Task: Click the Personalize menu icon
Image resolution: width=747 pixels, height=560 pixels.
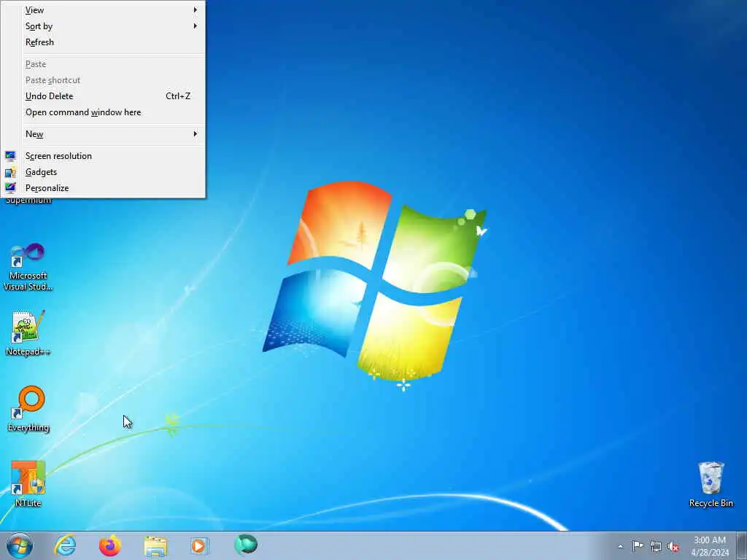Action: pos(10,188)
